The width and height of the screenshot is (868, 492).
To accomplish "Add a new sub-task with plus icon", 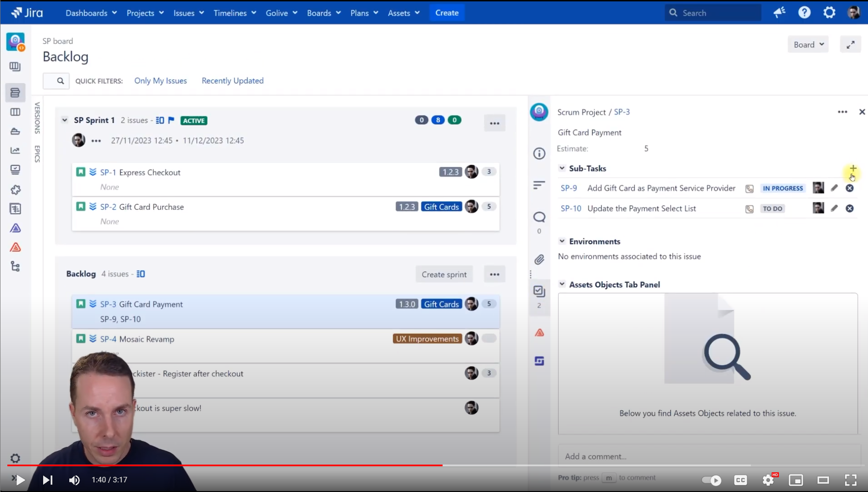I will point(853,168).
